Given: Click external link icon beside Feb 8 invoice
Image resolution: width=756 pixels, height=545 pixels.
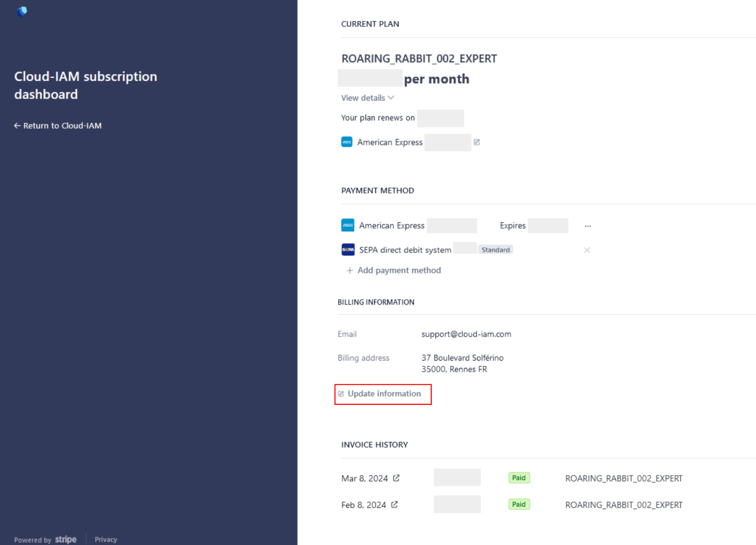Looking at the screenshot, I should click(394, 505).
